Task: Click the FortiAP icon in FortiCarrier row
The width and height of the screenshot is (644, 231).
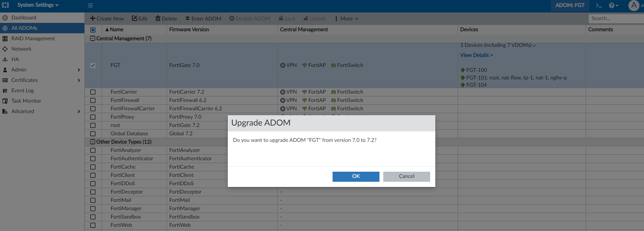Action: (x=304, y=92)
